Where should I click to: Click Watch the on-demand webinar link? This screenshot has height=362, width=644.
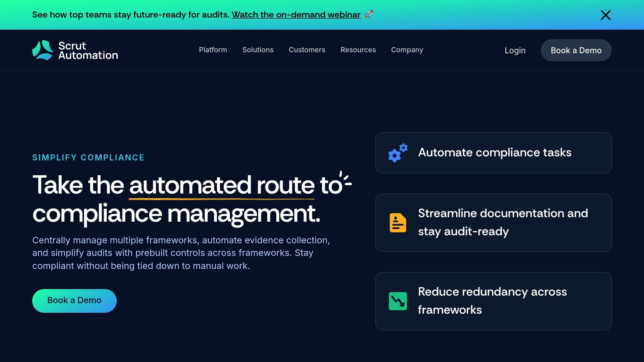coord(296,14)
